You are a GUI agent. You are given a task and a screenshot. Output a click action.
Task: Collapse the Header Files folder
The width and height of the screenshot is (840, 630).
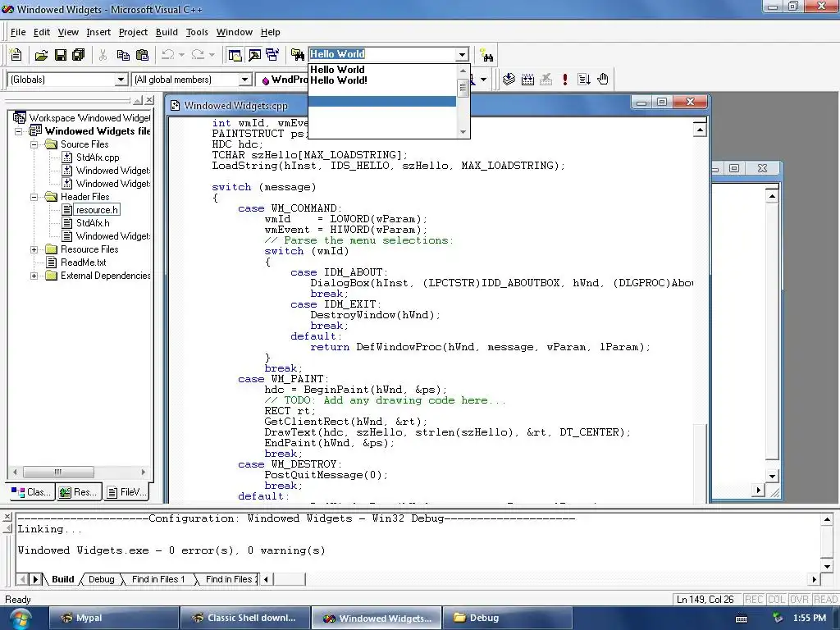tap(34, 197)
